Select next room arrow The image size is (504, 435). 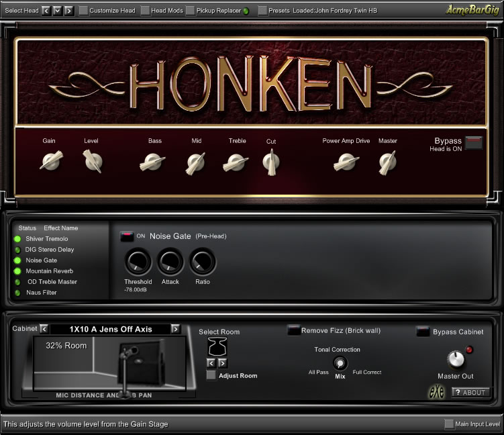tap(222, 363)
